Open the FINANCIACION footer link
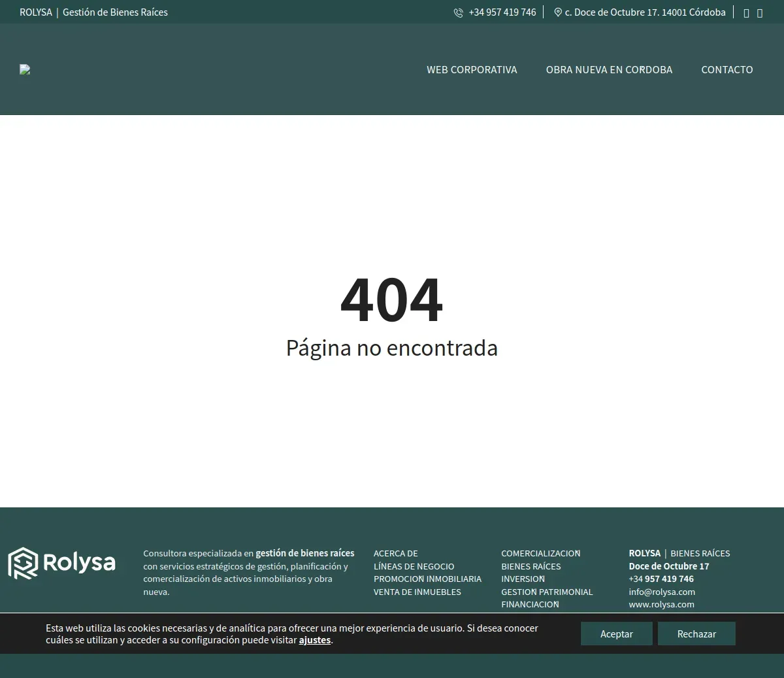 530,604
